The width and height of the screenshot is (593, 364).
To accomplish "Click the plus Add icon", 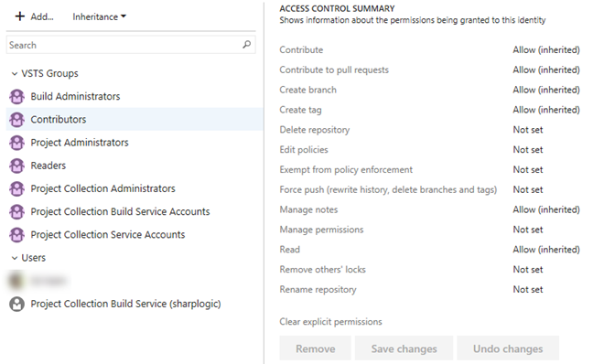I will click(x=19, y=16).
